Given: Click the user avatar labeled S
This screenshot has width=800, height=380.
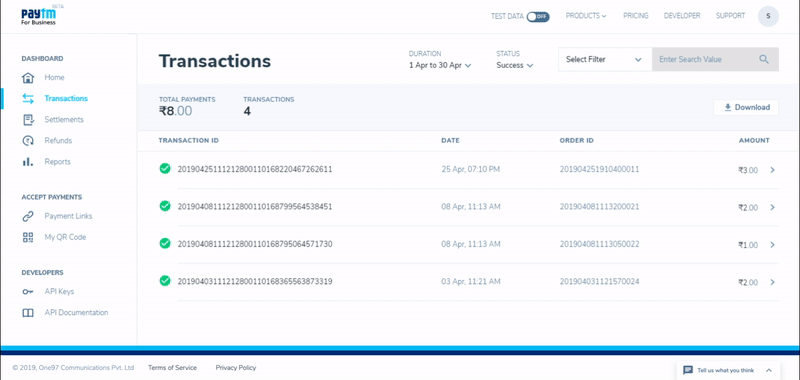Looking at the screenshot, I should point(768,16).
